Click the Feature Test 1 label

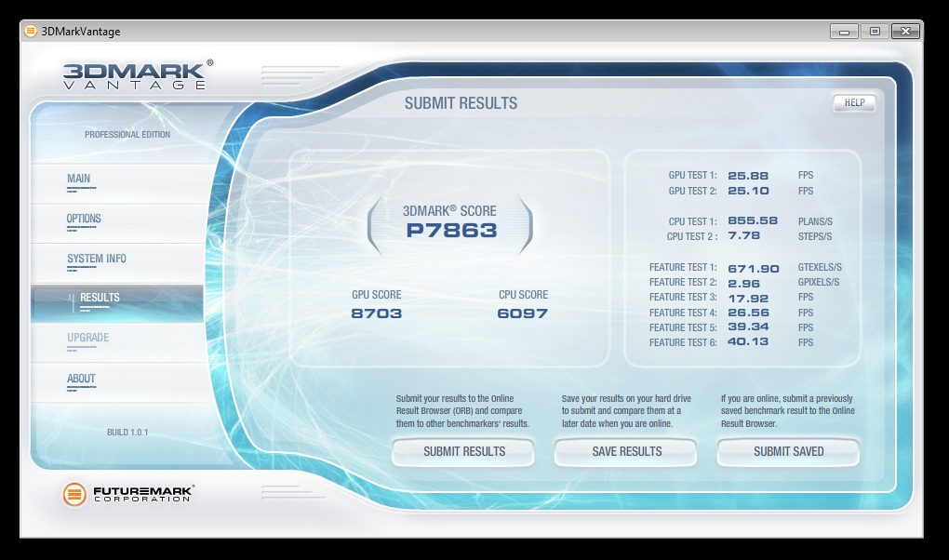point(683,267)
